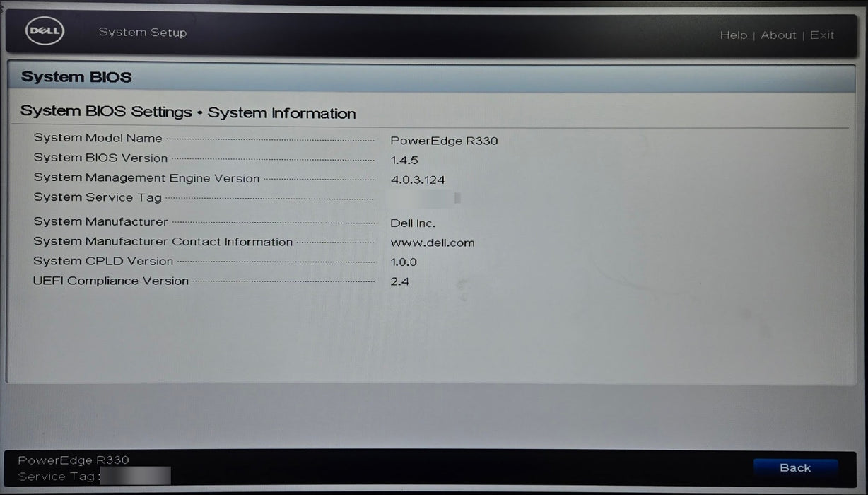The width and height of the screenshot is (868, 495).
Task: Open the Help link
Action: (733, 35)
